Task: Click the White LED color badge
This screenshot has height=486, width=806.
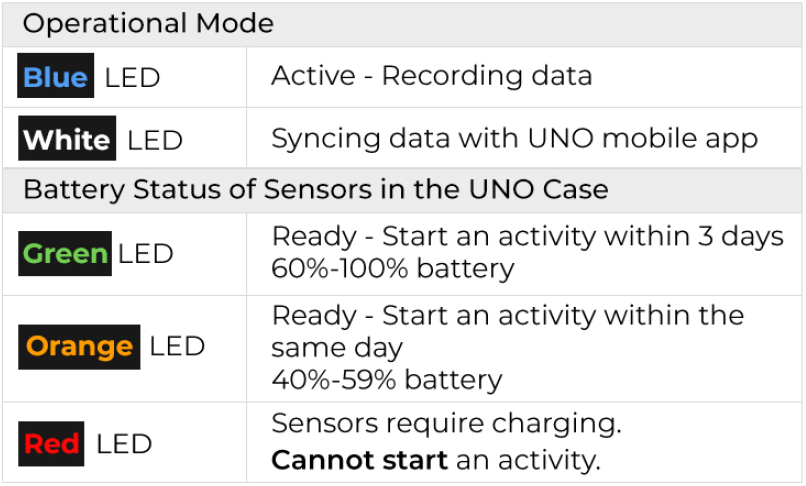Action: (x=66, y=139)
